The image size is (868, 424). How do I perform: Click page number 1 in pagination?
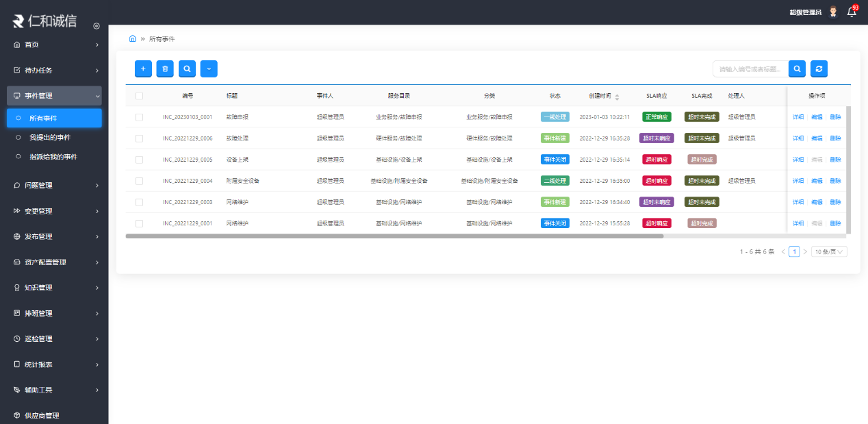794,251
